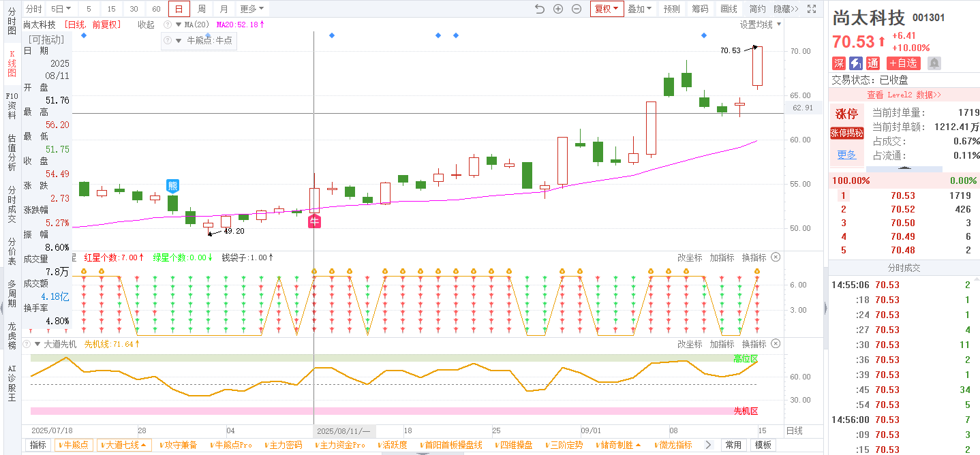Viewport: 980px width, 455px height.
Task: Toggle fullscreen chart icon
Action: [x=812, y=9]
